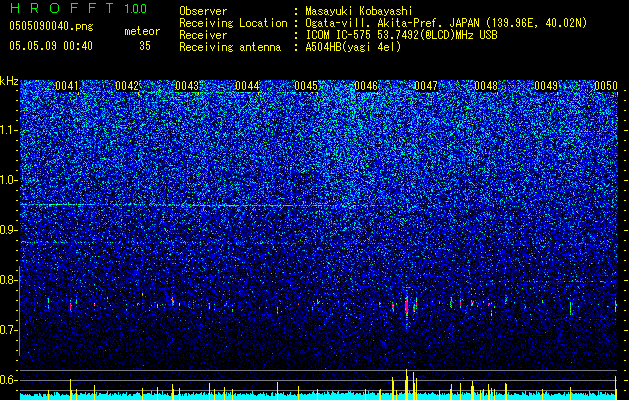Viewport: 629px width, 400px height.
Task: Click the 0050 time marker
Action: [606, 86]
